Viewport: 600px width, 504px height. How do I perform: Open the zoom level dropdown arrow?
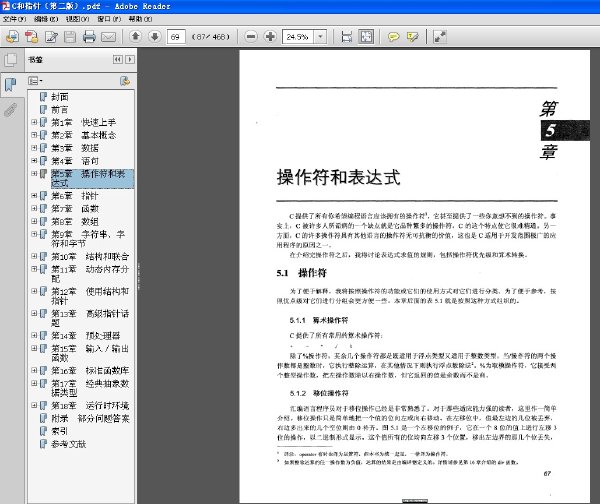pyautogui.click(x=320, y=37)
